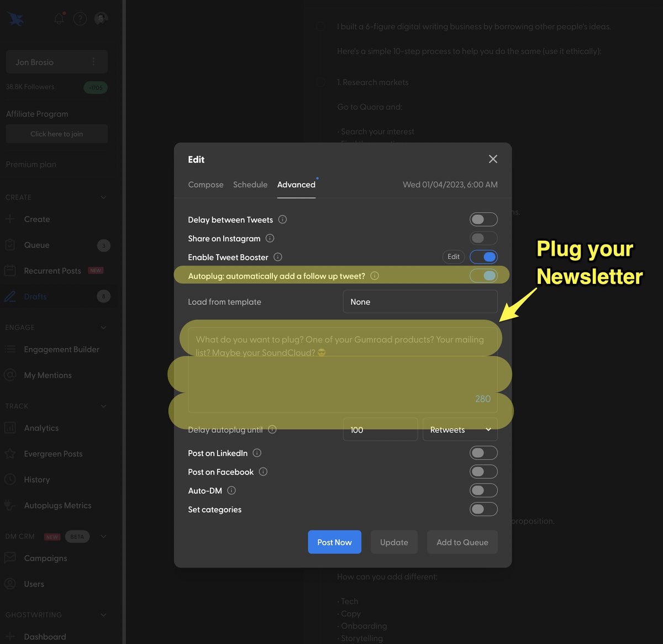
Task: Toggle Share on Instagram switch
Action: coord(483,238)
